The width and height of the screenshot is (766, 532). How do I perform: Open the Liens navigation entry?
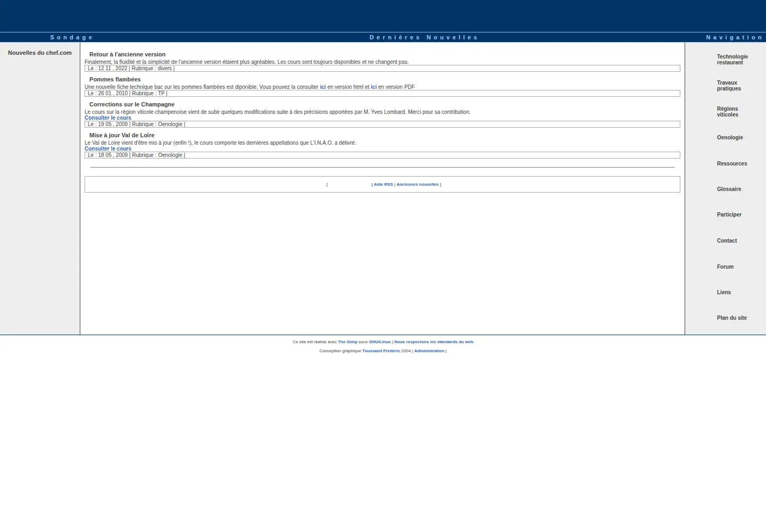click(x=723, y=293)
